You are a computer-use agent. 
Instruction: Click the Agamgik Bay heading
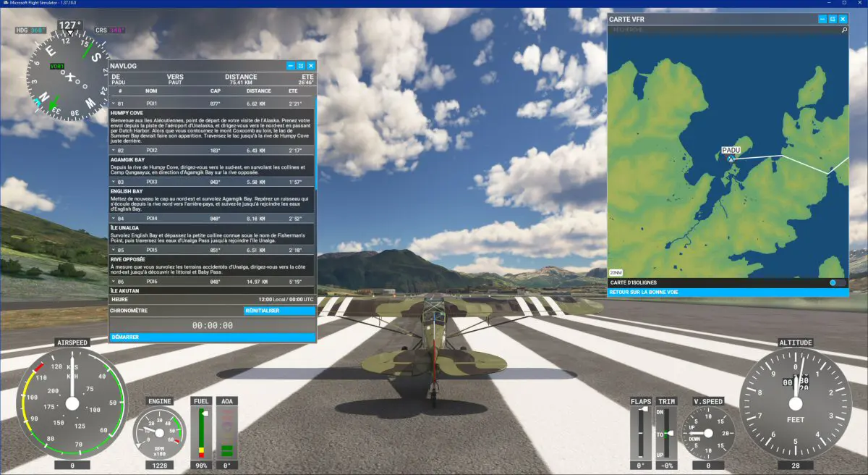click(x=127, y=159)
